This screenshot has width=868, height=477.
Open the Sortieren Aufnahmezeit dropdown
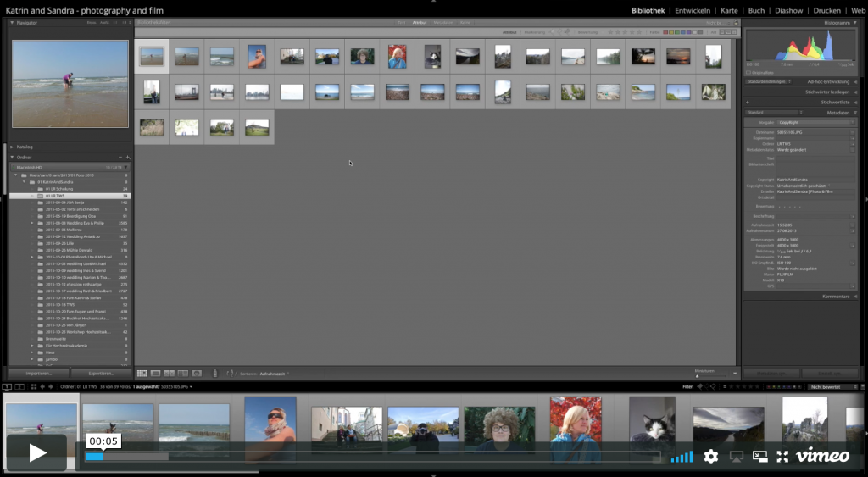[x=275, y=374]
